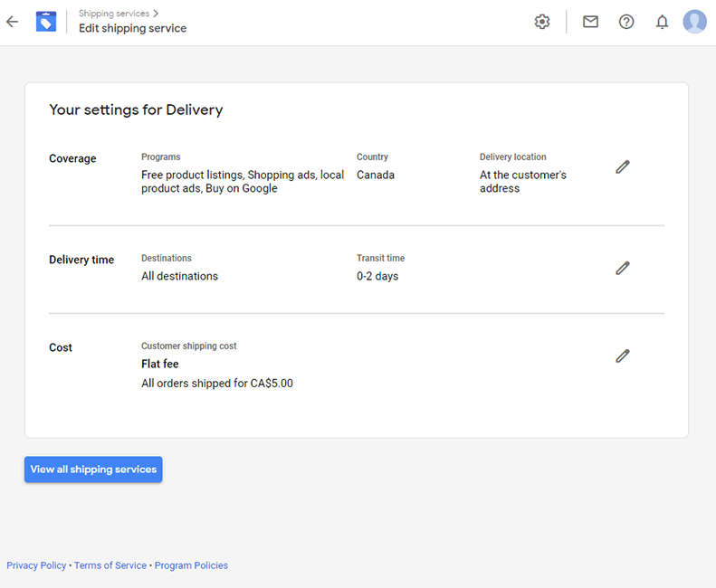
Task: Click View all shipping services button
Action: coord(93,469)
